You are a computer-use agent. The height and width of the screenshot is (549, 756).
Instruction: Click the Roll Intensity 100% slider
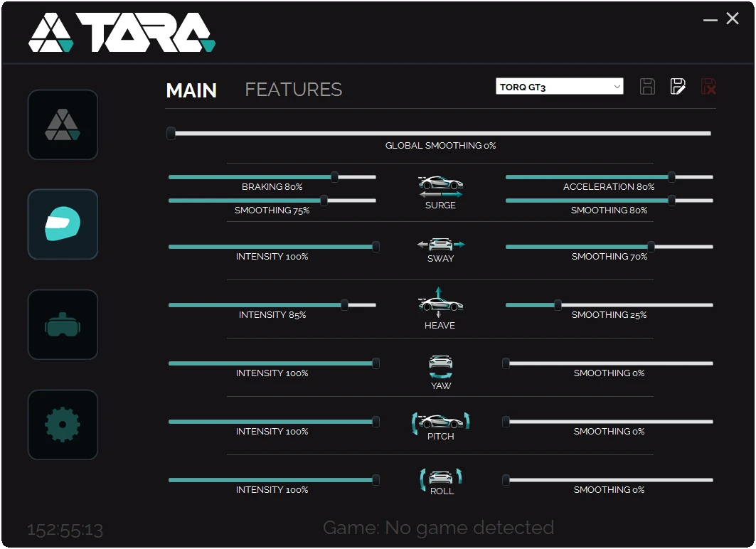click(x=273, y=480)
